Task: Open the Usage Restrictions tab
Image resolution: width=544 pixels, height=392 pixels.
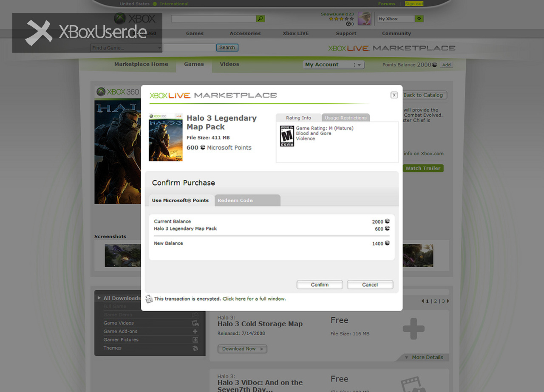Action: (x=346, y=118)
